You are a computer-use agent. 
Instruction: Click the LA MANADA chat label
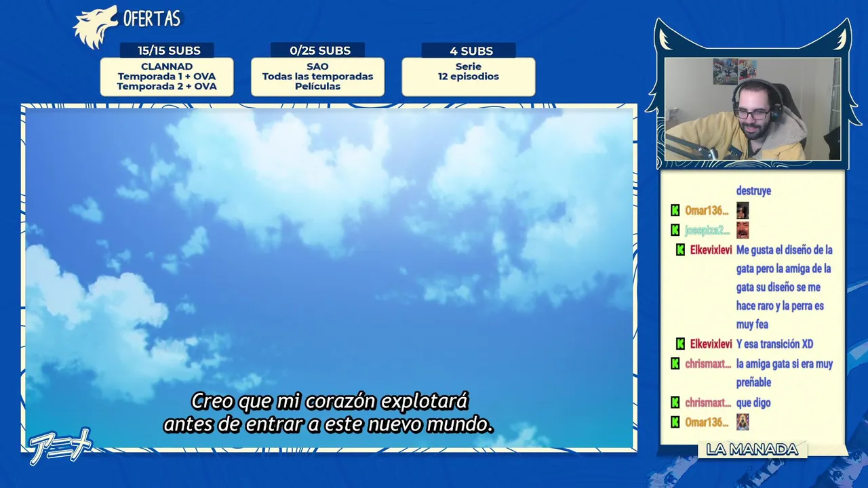(752, 449)
